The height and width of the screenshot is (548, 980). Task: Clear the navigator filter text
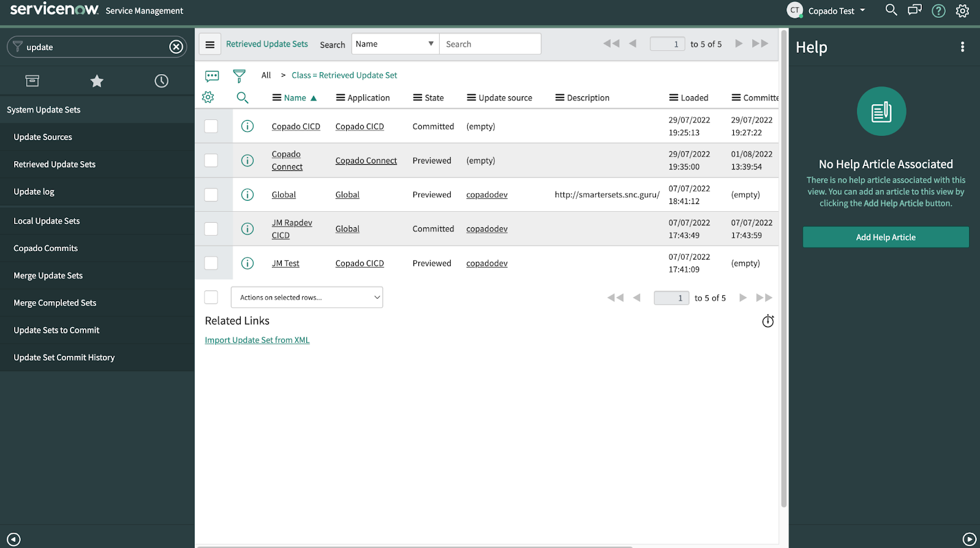click(176, 47)
